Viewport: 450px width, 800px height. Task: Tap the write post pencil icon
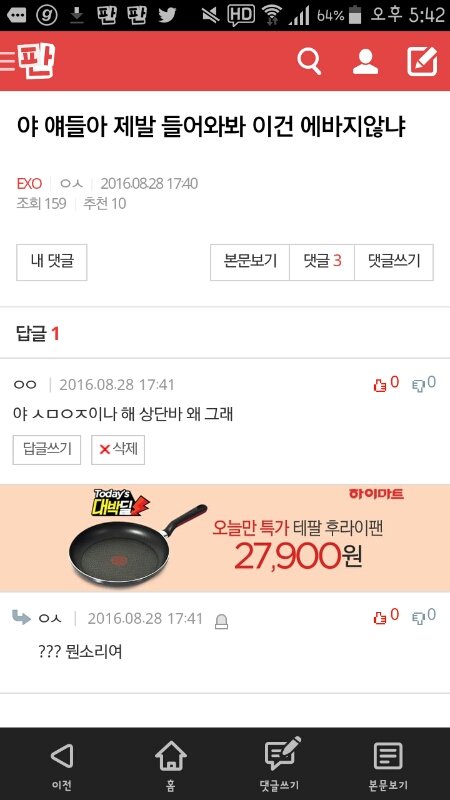tap(422, 61)
